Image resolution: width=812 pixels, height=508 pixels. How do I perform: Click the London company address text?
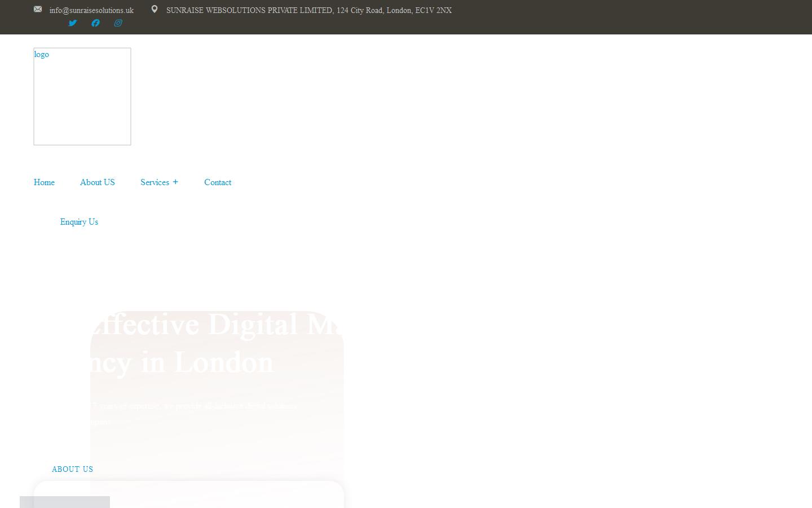[308, 10]
